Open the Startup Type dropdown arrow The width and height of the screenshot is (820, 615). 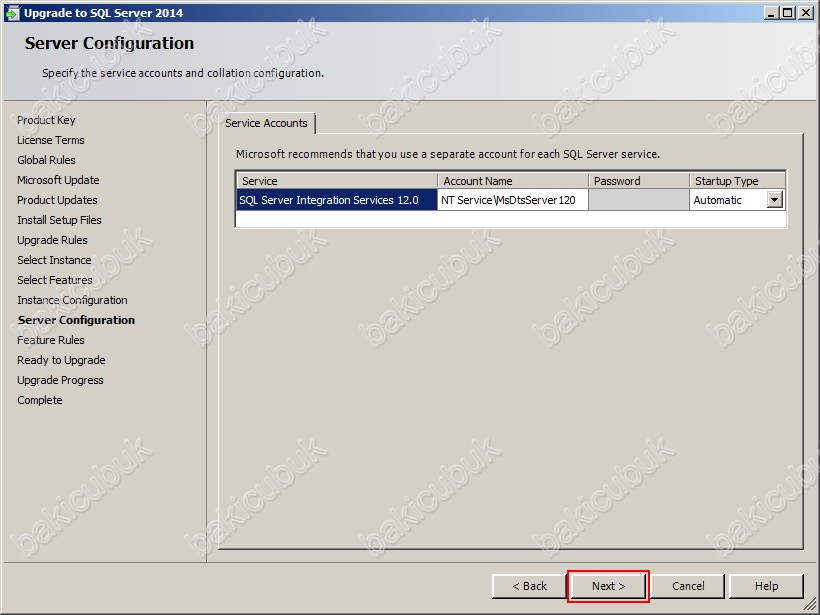click(775, 200)
